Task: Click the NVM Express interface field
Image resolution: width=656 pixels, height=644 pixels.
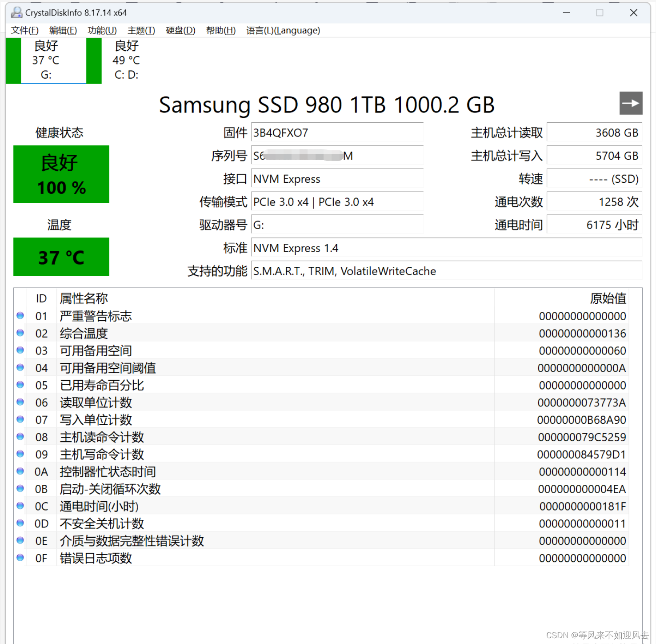Action: (x=337, y=179)
